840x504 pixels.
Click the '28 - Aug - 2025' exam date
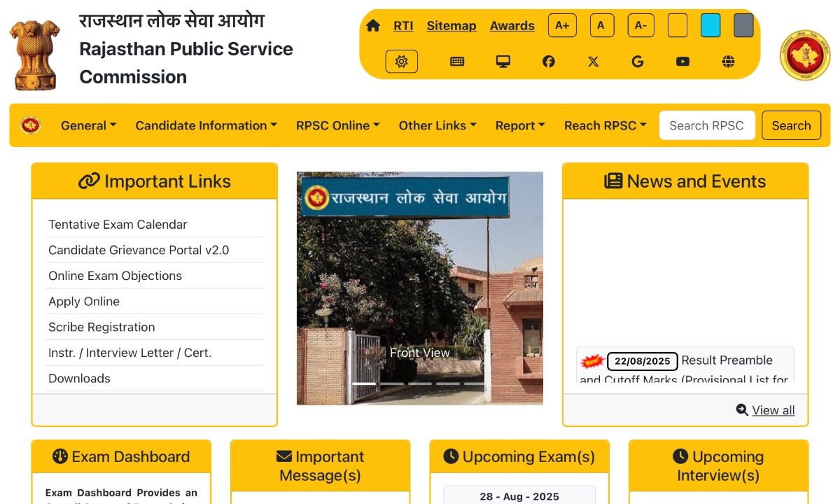point(519,496)
